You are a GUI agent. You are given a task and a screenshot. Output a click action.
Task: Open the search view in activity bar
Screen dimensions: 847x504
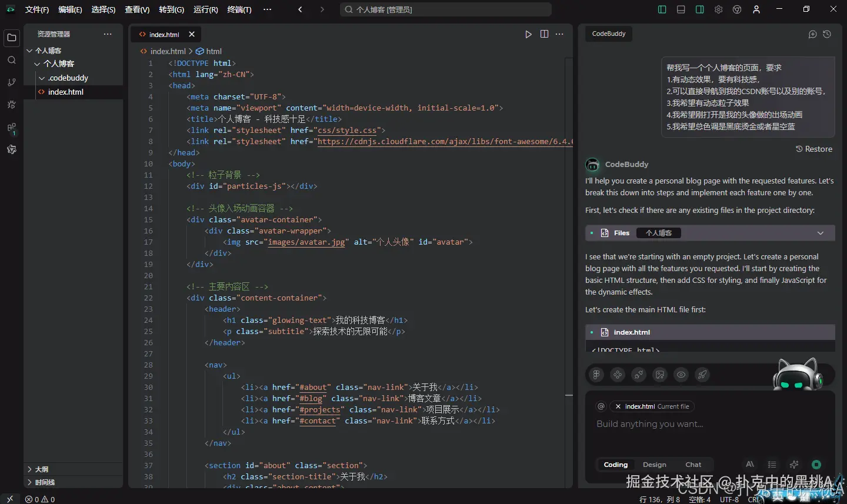11,60
